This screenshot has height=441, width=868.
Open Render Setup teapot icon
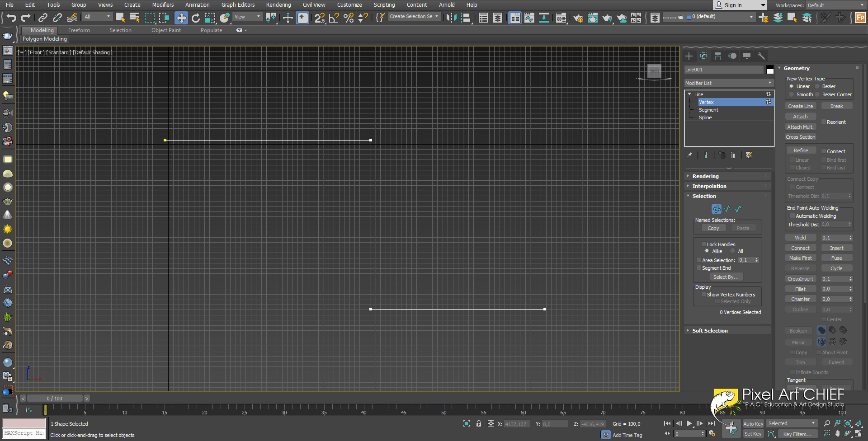[x=578, y=18]
